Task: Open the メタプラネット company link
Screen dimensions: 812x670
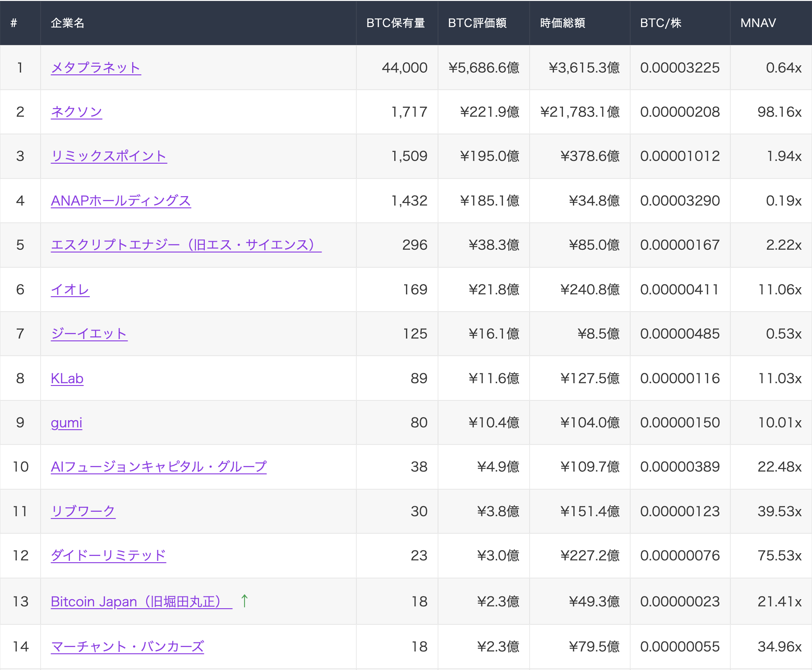Action: point(96,68)
